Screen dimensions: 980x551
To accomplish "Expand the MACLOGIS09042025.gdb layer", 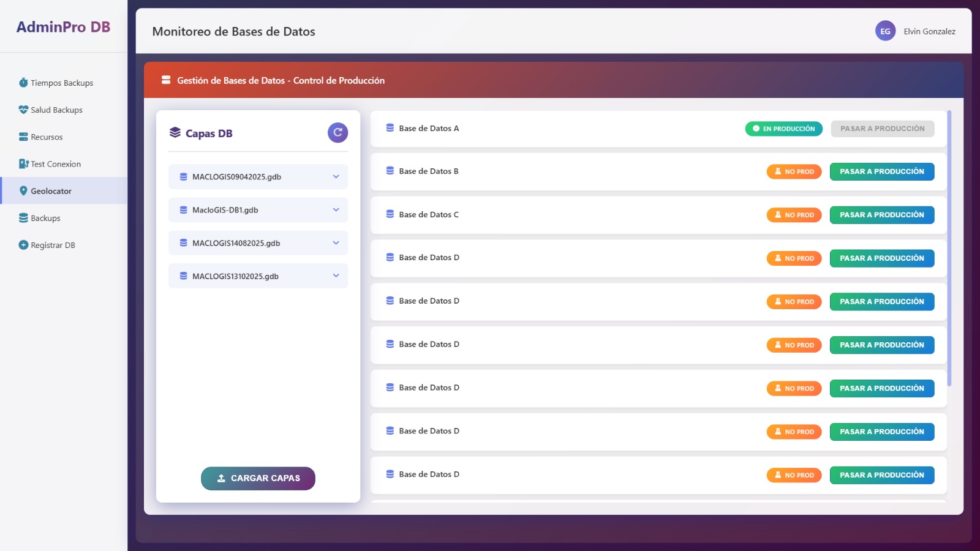I will coord(336,177).
